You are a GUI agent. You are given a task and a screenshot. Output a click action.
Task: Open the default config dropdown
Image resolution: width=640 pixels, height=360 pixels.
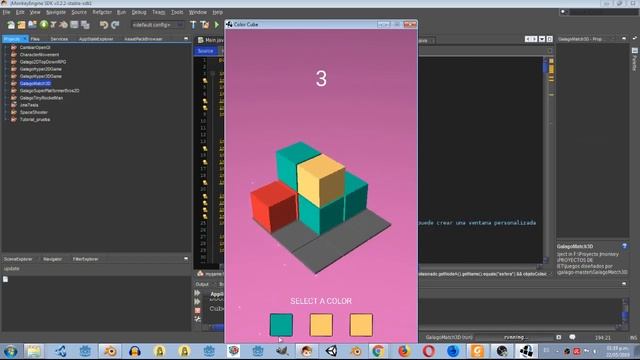tap(157, 25)
